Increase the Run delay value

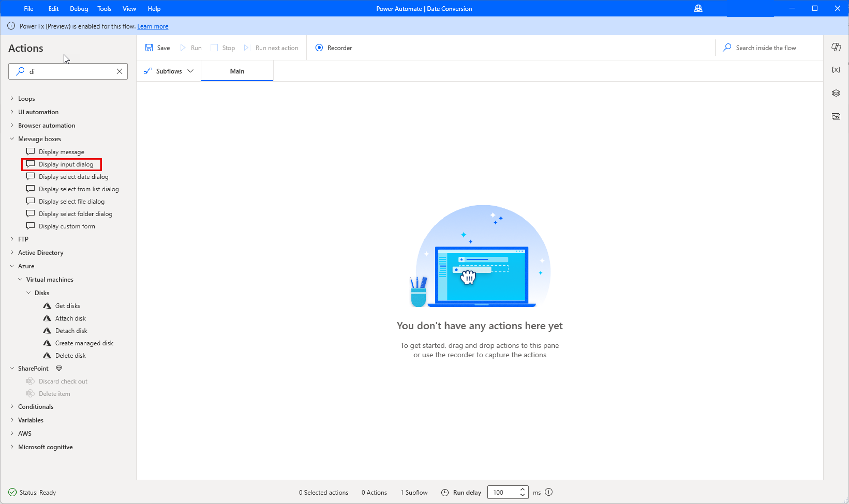(x=522, y=489)
